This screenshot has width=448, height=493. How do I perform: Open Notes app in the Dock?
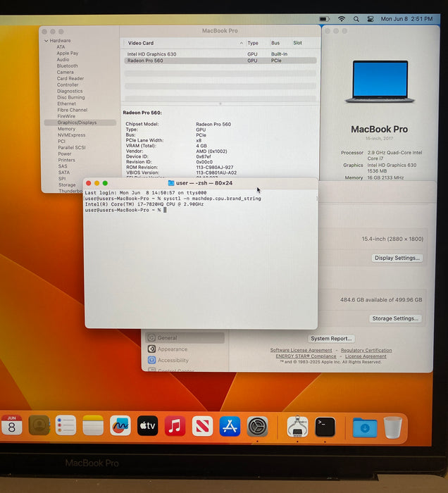(x=93, y=425)
